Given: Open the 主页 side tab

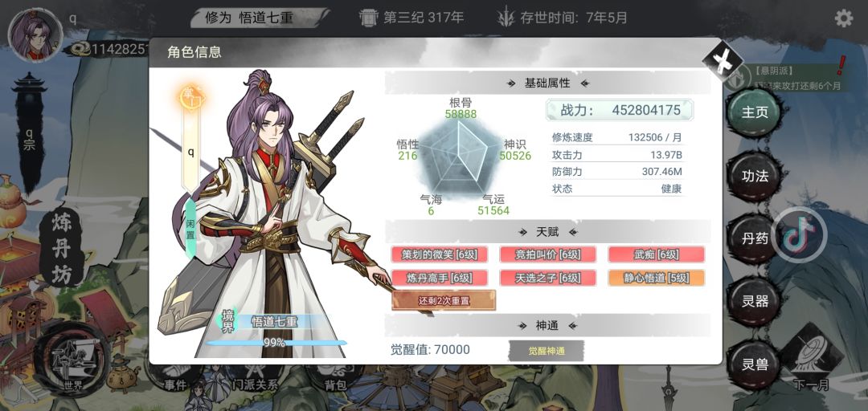Looking at the screenshot, I should tap(755, 112).
